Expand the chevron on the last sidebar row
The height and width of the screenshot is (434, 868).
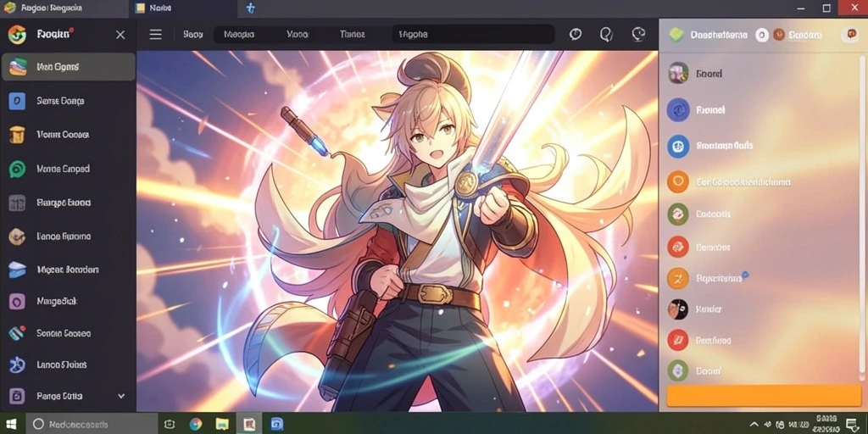tap(121, 397)
